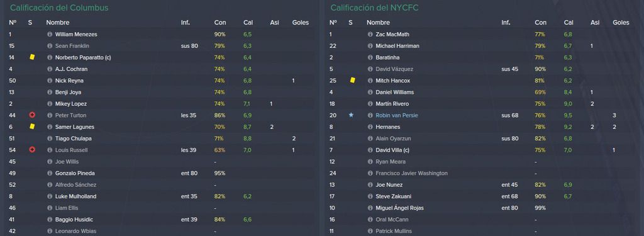
Task: Click the Calificación del Columbus heading
Action: (59, 8)
